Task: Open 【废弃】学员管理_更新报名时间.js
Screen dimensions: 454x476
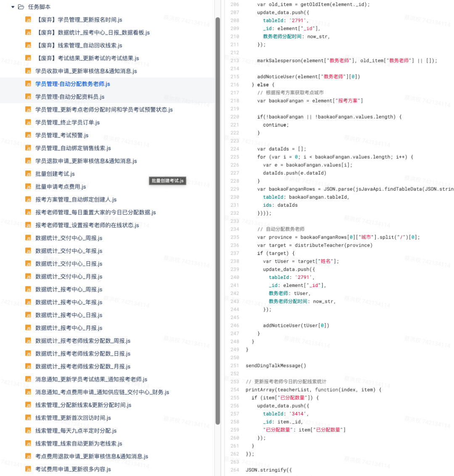Action: [x=79, y=20]
